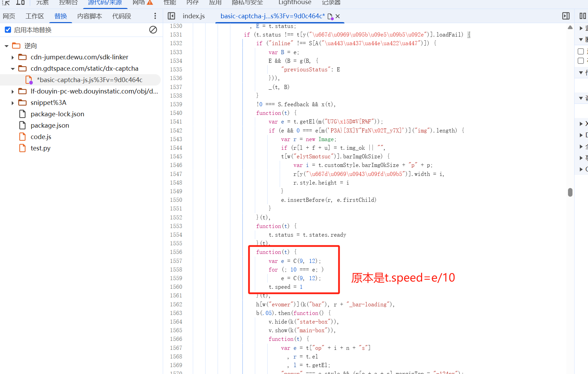Toggle the 启用本地替换 checkbox

8,30
